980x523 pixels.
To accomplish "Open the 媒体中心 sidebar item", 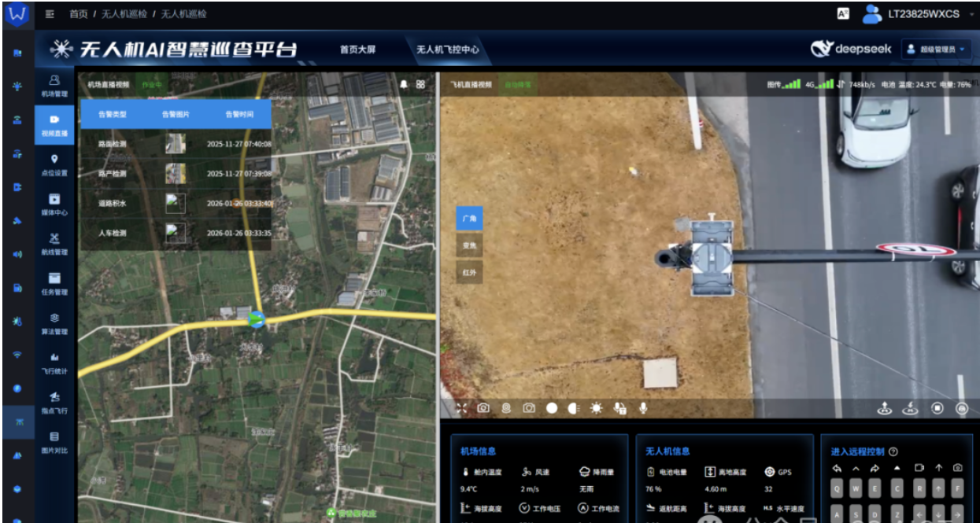I will pyautogui.click(x=54, y=204).
